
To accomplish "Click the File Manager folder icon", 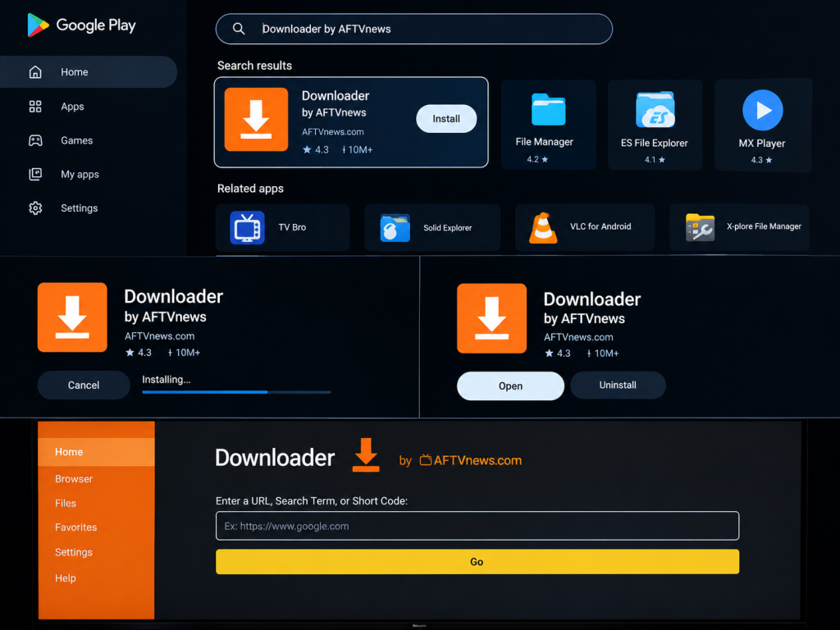I will click(548, 109).
